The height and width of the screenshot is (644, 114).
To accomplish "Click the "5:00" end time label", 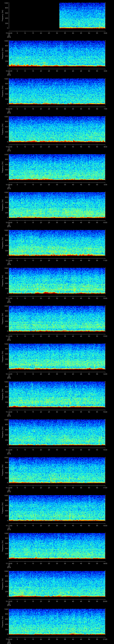I will tap(105, 33).
